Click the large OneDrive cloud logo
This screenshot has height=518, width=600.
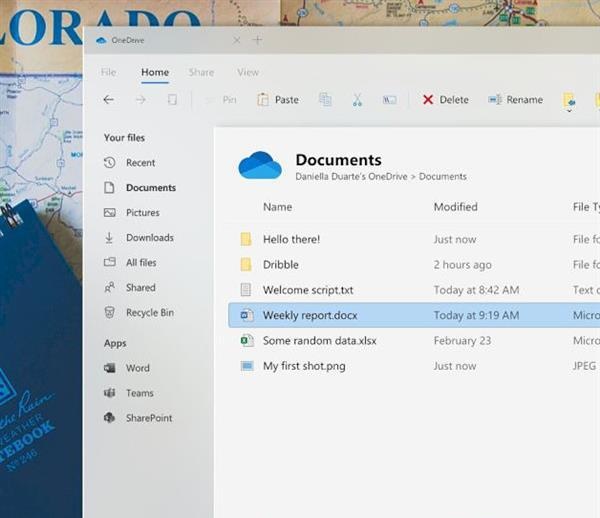(260, 165)
